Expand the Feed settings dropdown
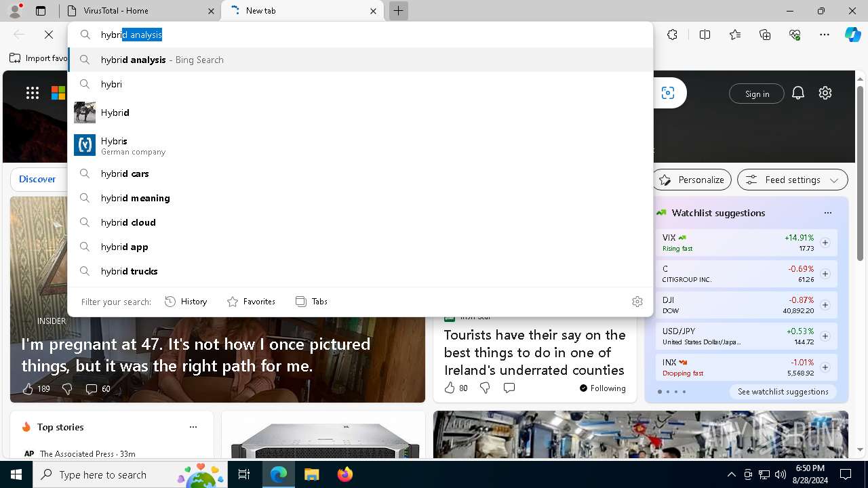 [793, 180]
